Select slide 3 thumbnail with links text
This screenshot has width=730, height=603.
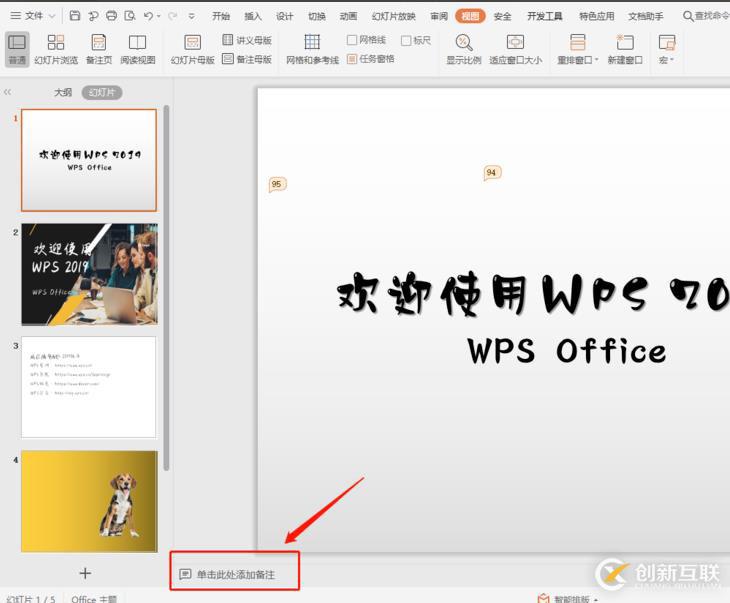89,387
